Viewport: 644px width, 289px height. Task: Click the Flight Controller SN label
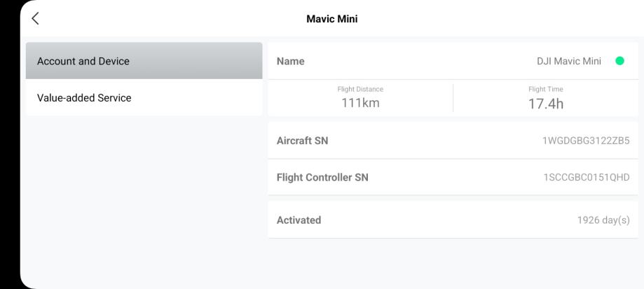pyautogui.click(x=322, y=178)
